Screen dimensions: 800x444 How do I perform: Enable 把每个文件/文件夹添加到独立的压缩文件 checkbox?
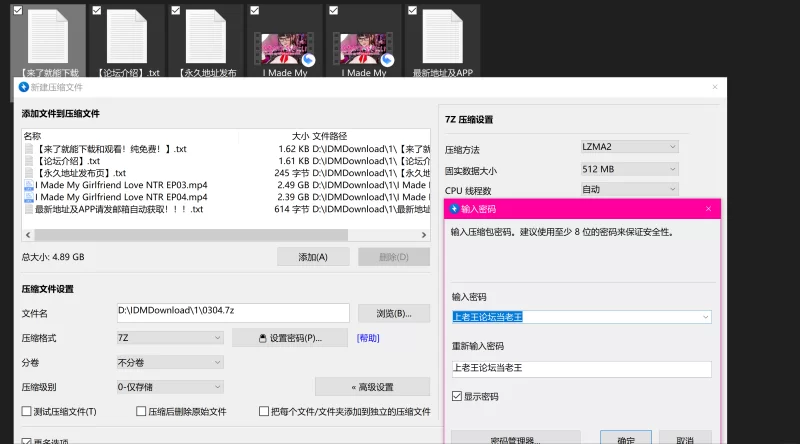pyautogui.click(x=264, y=411)
